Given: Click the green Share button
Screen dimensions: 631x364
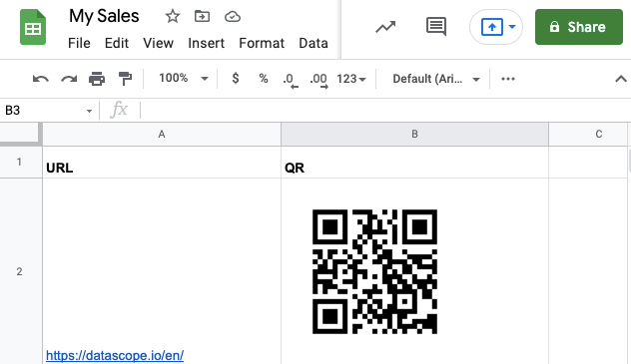Looking at the screenshot, I should tap(579, 27).
